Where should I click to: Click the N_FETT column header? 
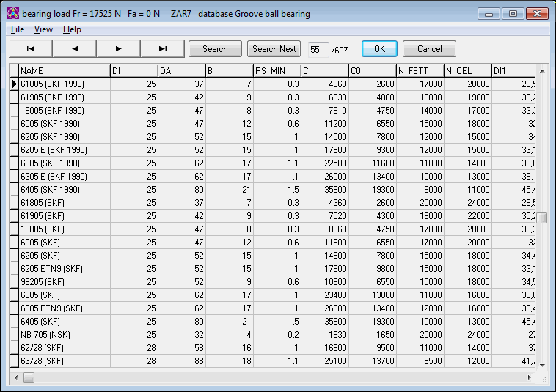click(x=420, y=71)
